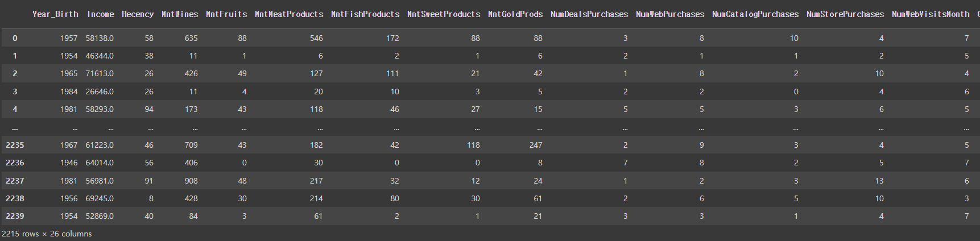
Task: Click the NumWebVisitsMonth column header
Action: [x=931, y=14]
